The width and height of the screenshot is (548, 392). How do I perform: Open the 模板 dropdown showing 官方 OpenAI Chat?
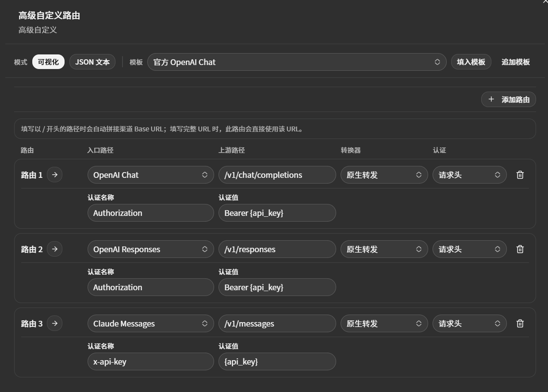(x=297, y=62)
